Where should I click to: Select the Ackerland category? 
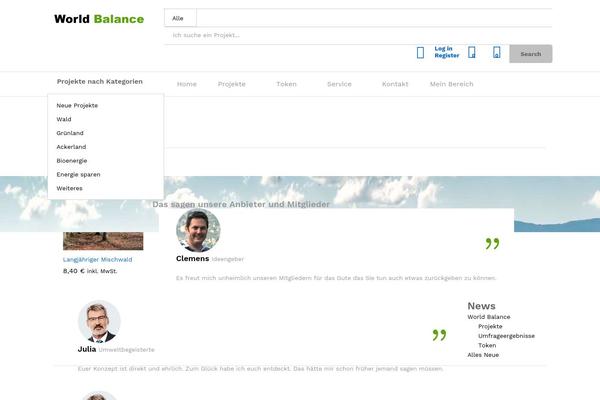[x=71, y=147]
